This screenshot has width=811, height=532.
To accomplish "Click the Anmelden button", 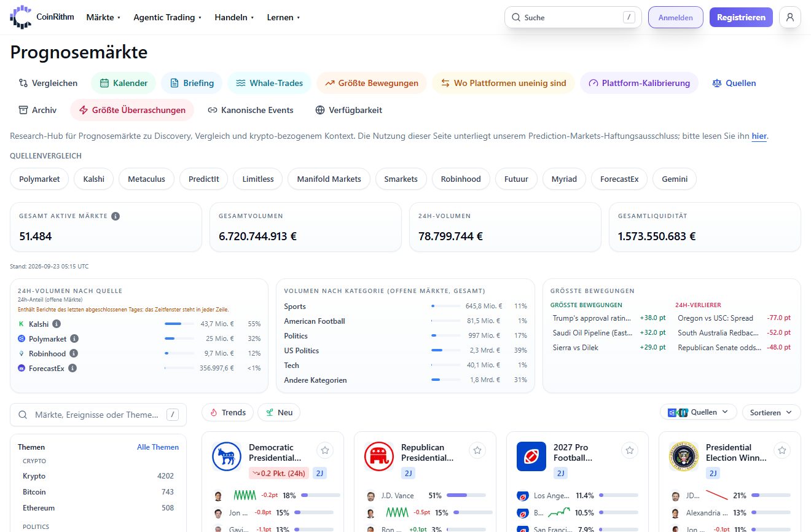I will 675,17.
